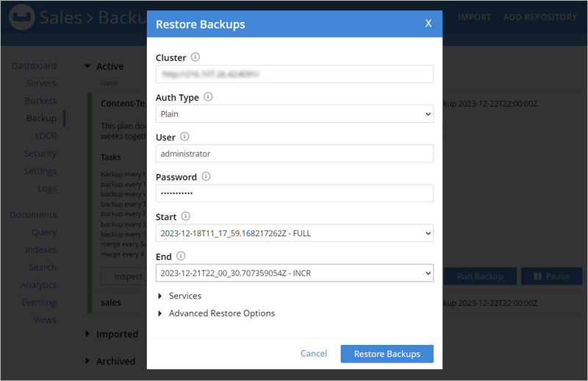588x381 pixels.
Task: Expand Advanced Restore Options
Action: (x=217, y=313)
